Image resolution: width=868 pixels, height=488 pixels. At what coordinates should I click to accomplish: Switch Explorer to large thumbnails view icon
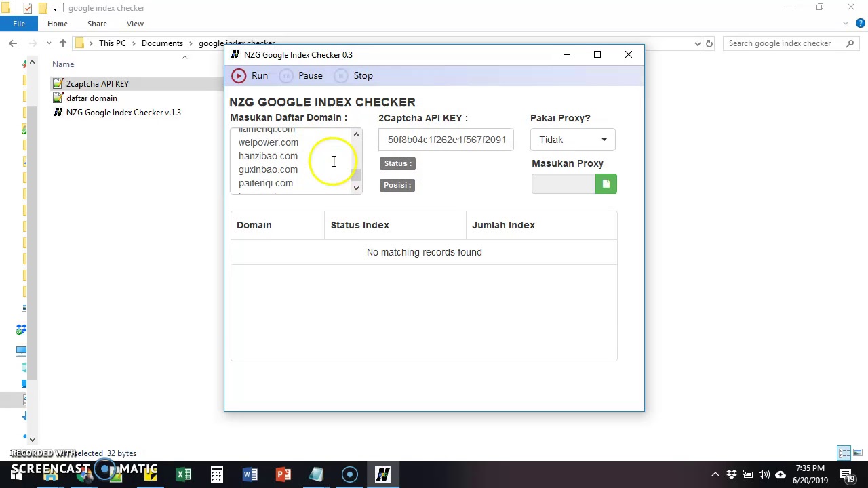(858, 453)
